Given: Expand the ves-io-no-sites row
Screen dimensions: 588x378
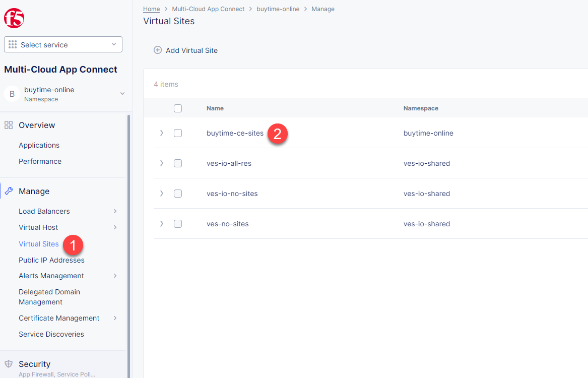Looking at the screenshot, I should click(162, 194).
